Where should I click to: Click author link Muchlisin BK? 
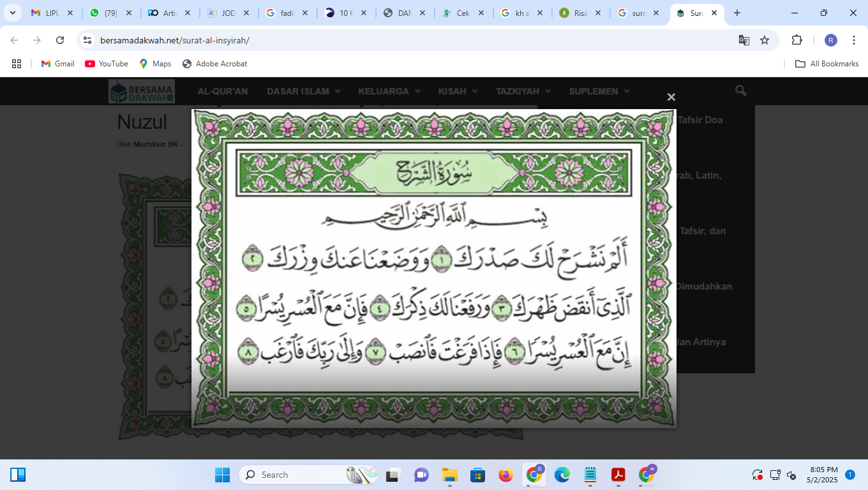(155, 144)
